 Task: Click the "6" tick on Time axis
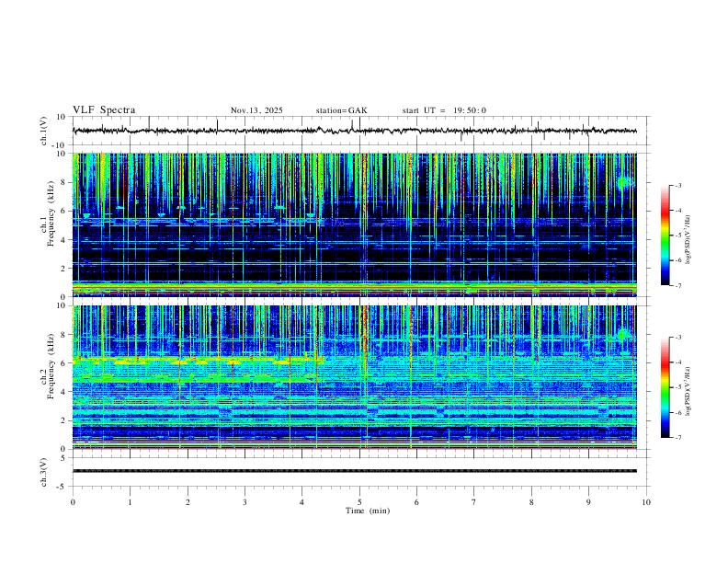click(x=417, y=502)
